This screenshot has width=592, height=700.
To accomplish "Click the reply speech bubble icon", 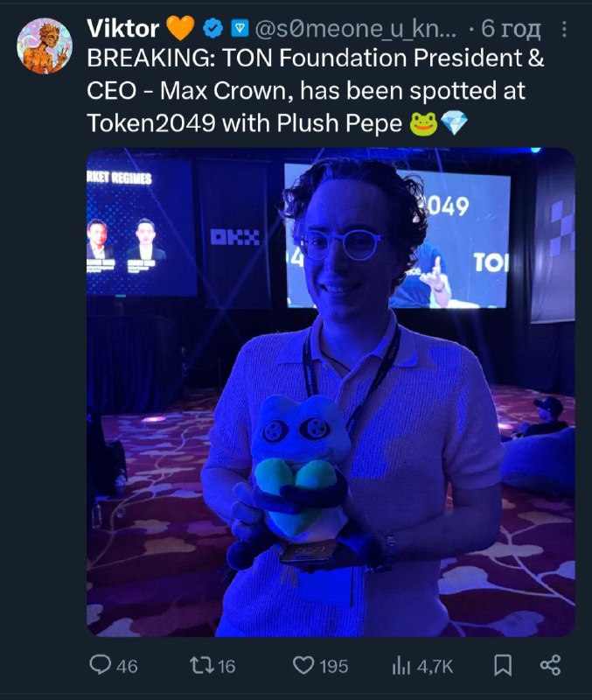I will pyautogui.click(x=101, y=665).
